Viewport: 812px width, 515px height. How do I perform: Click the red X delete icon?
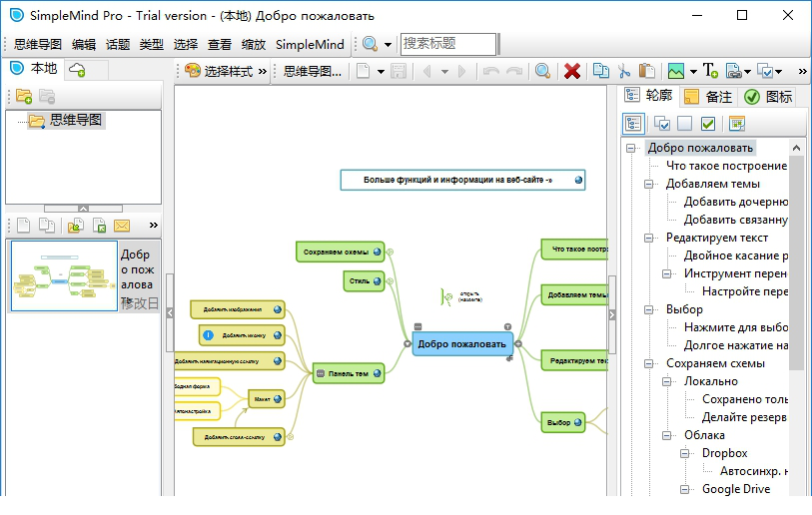(x=571, y=71)
